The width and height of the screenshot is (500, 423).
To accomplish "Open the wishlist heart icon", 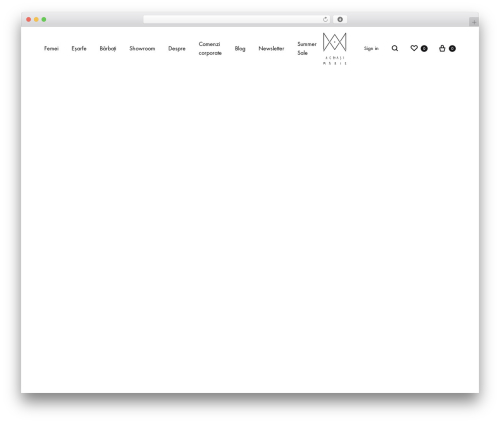I will (414, 48).
